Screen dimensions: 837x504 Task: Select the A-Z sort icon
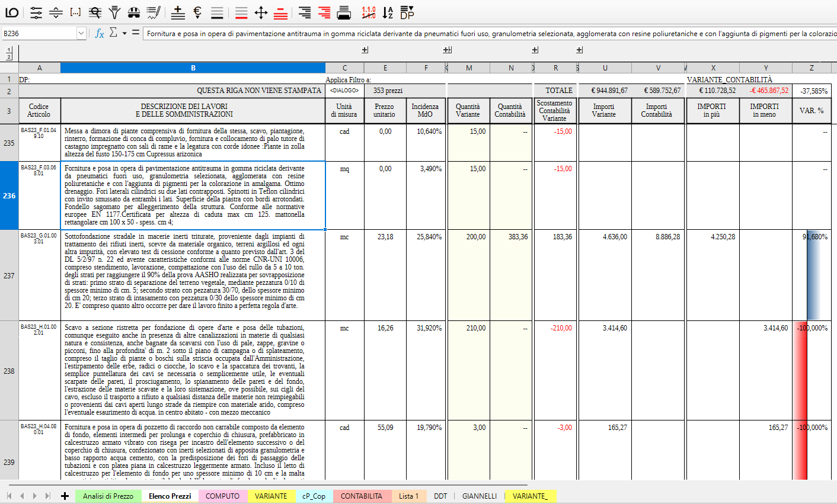(388, 12)
